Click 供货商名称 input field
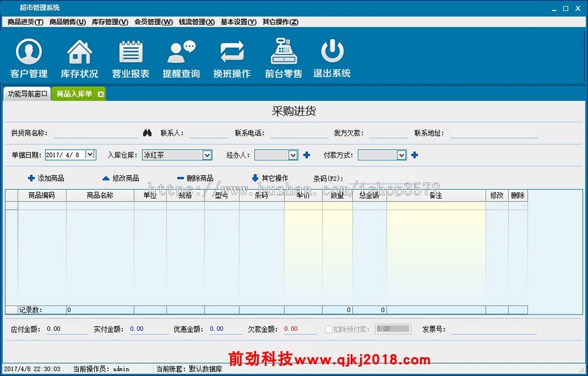Viewport: 588px width, 376px height. click(x=95, y=133)
